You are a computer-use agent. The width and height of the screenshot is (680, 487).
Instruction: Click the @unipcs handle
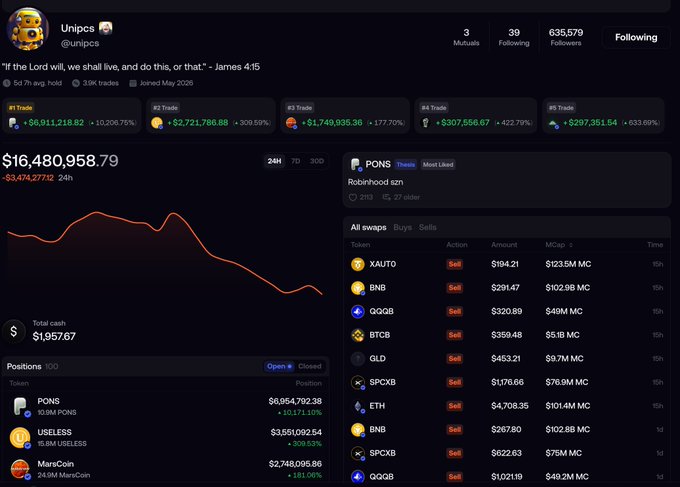(80, 43)
